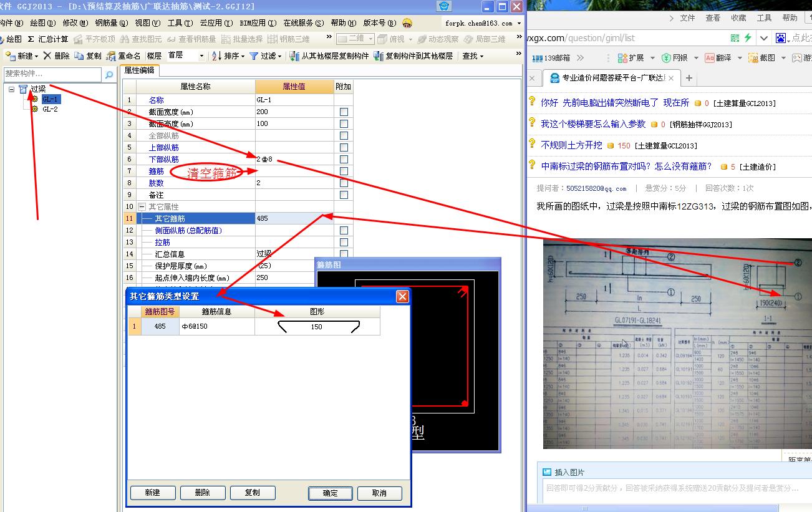Viewport: 812px width, 512px height.
Task: Click the lintel drawing photo in the browser
Action: (x=677, y=343)
